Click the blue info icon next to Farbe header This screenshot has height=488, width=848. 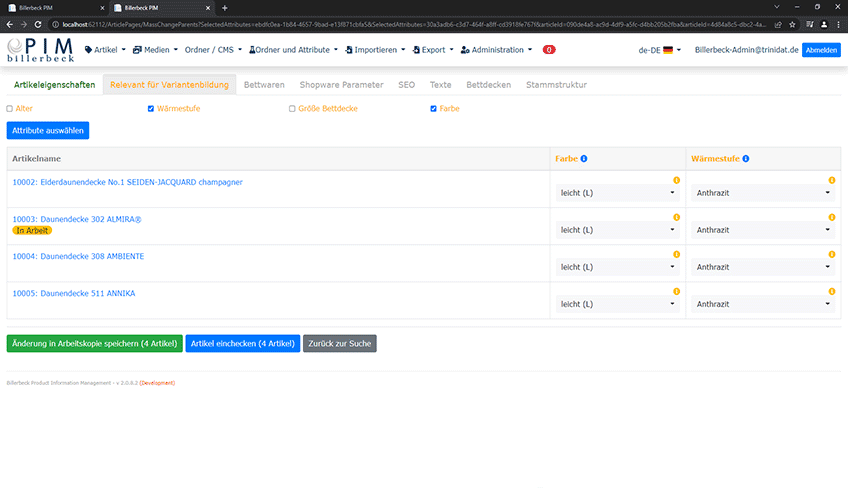584,159
